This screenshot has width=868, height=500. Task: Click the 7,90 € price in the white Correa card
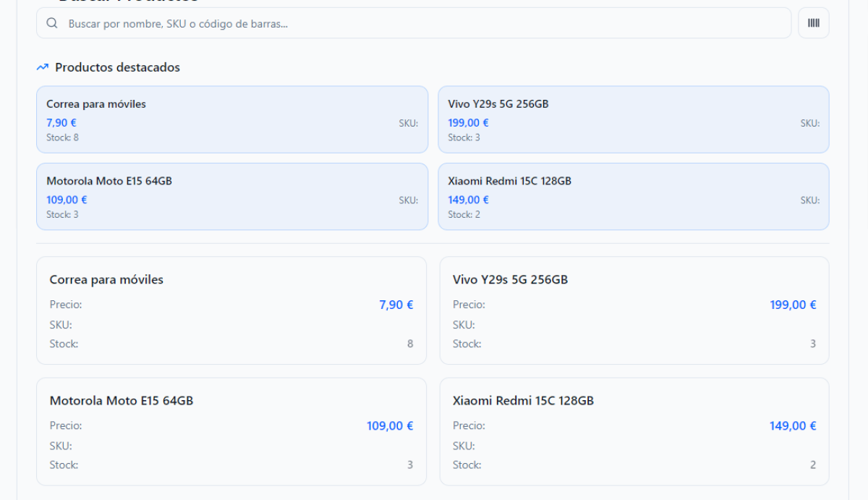click(x=396, y=305)
